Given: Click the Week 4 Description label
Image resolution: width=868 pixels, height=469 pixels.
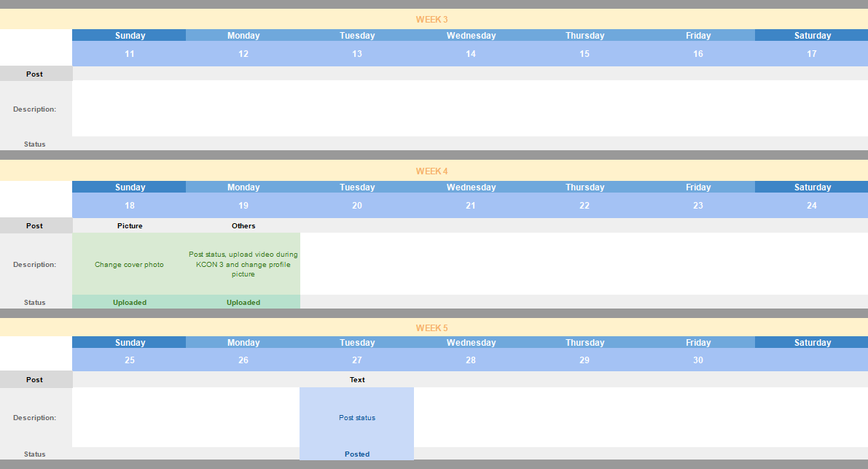Looking at the screenshot, I should [x=35, y=265].
